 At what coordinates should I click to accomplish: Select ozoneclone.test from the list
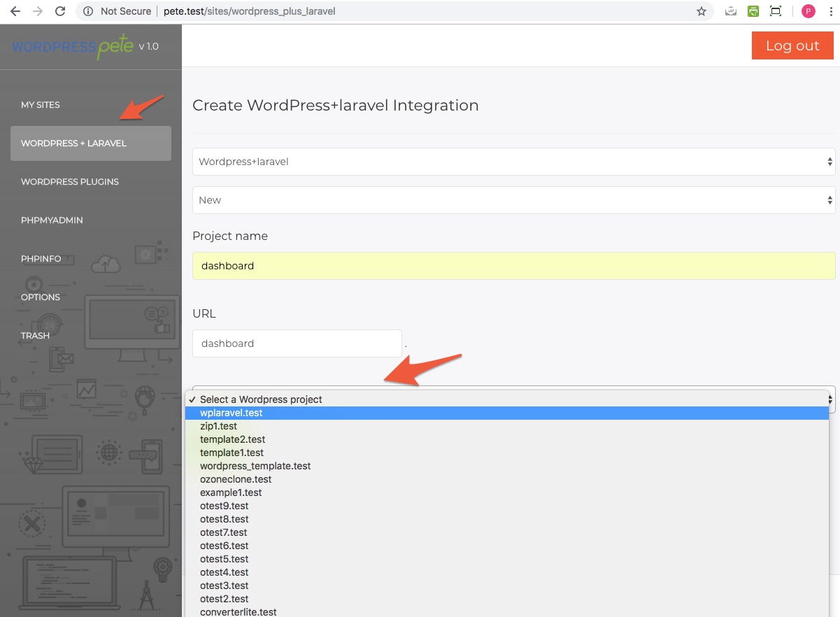(x=507, y=479)
